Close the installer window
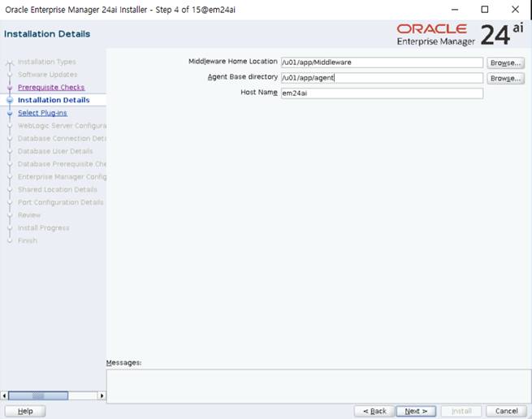The image size is (532, 419). click(515, 10)
